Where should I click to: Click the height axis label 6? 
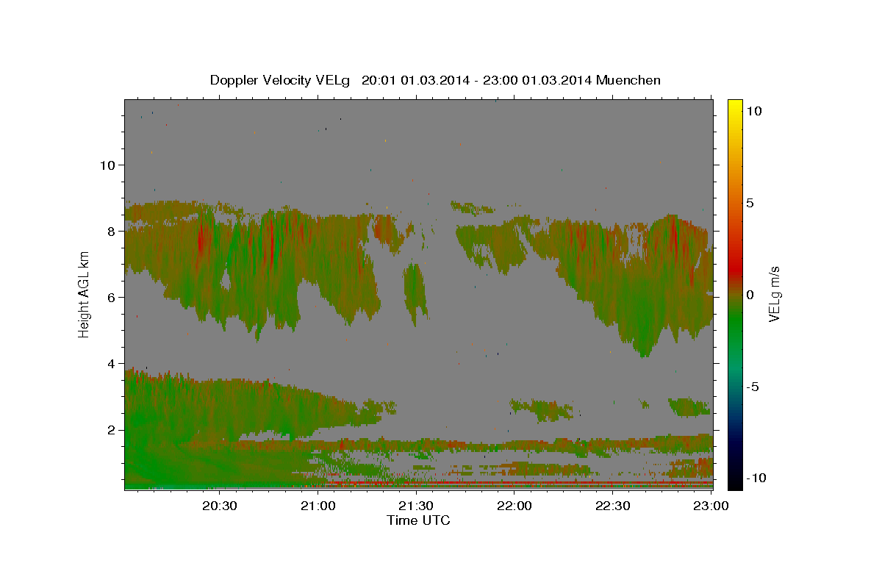point(111,297)
